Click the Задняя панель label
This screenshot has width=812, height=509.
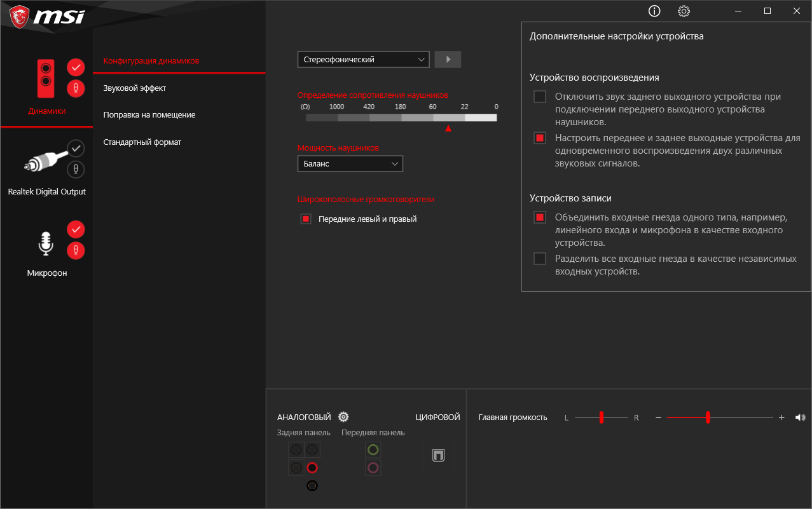pyautogui.click(x=304, y=433)
